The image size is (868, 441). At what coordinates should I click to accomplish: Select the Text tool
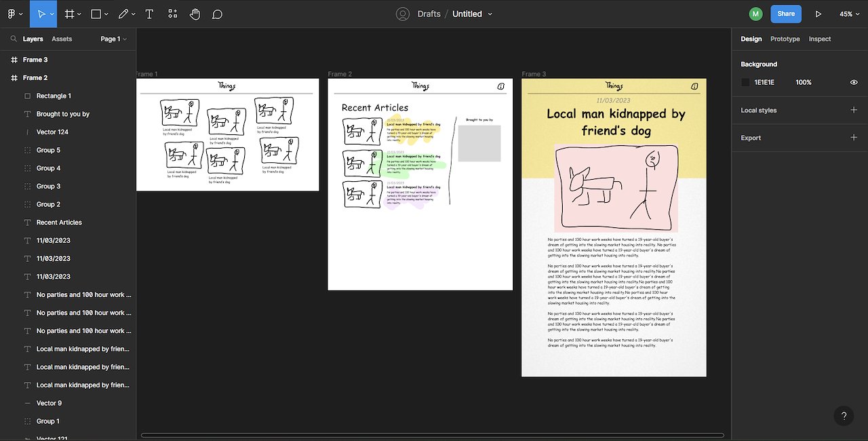tap(149, 14)
